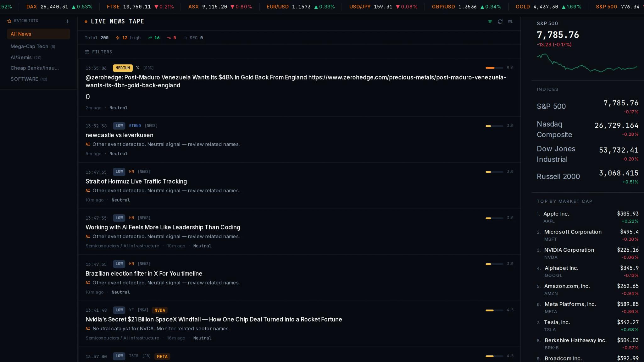Click the S&P 500 price chart
This screenshot has width=644, height=362.
point(587,63)
